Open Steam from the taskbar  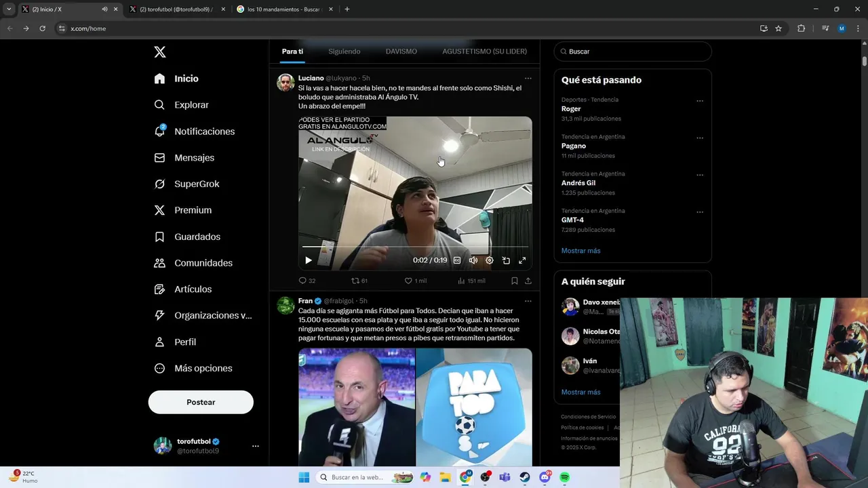click(x=525, y=477)
